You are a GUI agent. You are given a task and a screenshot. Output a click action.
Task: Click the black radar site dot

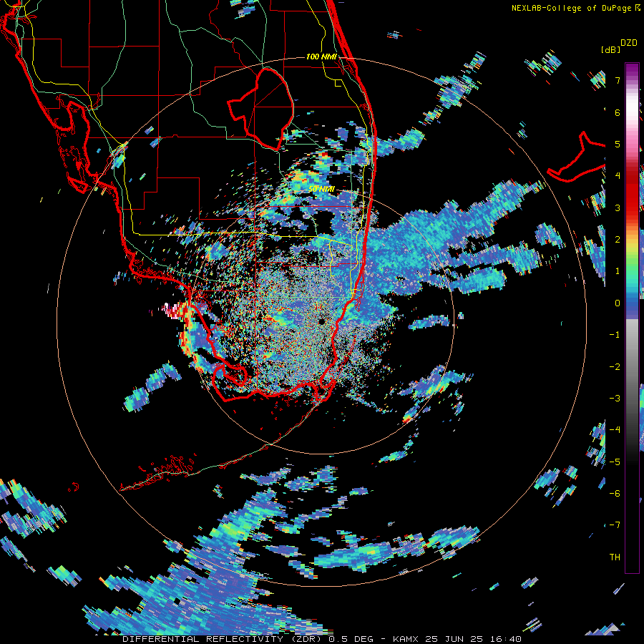[x=321, y=321]
